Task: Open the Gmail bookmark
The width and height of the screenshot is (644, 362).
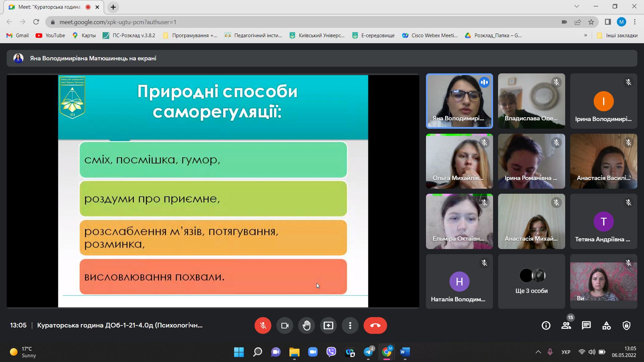Action: point(18,36)
